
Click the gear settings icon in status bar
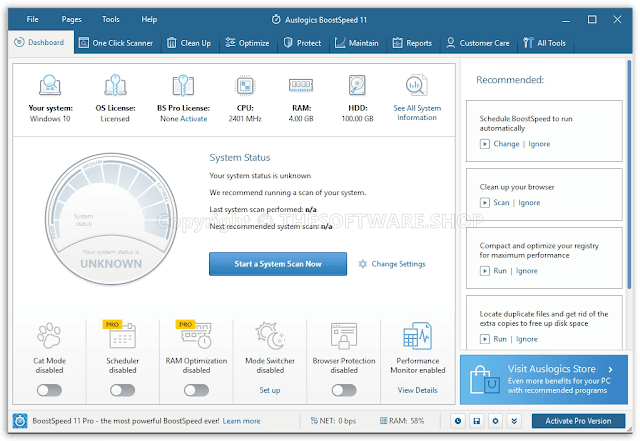click(x=496, y=421)
